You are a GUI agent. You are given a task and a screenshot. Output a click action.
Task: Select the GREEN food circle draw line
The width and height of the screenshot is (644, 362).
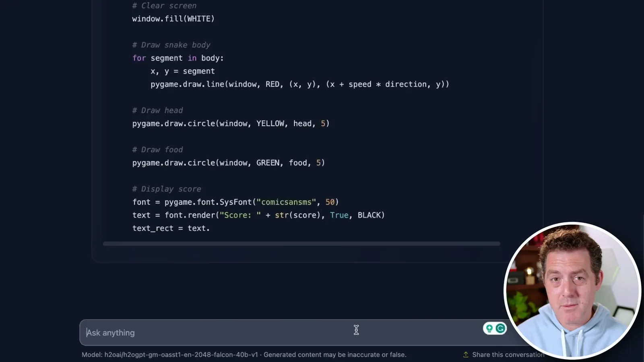(x=229, y=163)
